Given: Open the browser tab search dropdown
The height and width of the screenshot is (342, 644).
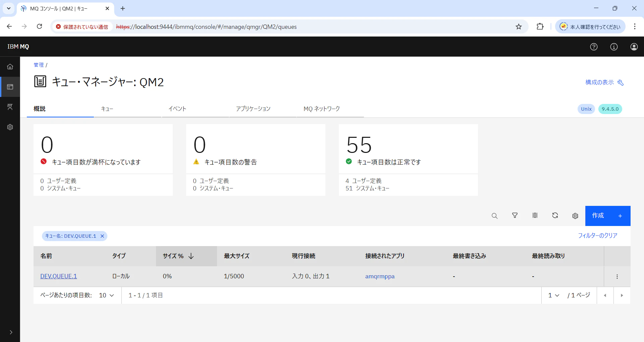Looking at the screenshot, I should pyautogui.click(x=9, y=8).
